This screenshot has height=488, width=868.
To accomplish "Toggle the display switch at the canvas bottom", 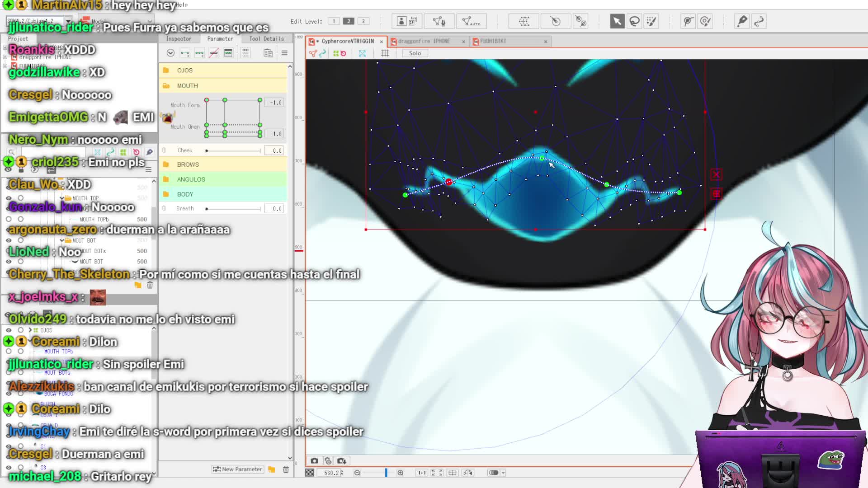I will pos(494,473).
